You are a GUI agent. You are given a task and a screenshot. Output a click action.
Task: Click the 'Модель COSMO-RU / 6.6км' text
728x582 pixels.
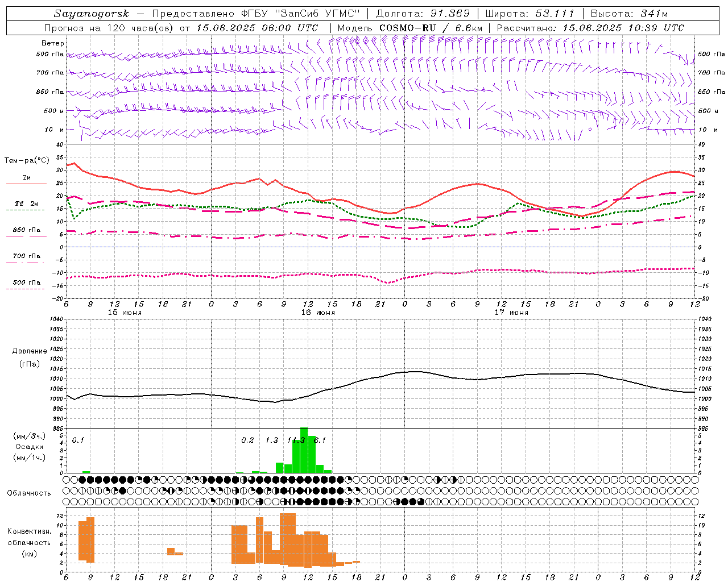coord(410,28)
